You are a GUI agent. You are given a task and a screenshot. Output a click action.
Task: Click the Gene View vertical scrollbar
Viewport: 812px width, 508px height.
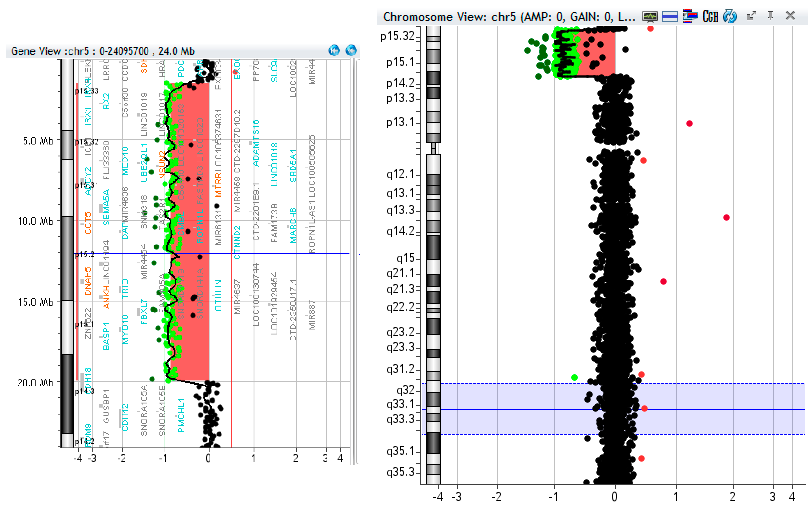[x=354, y=262]
